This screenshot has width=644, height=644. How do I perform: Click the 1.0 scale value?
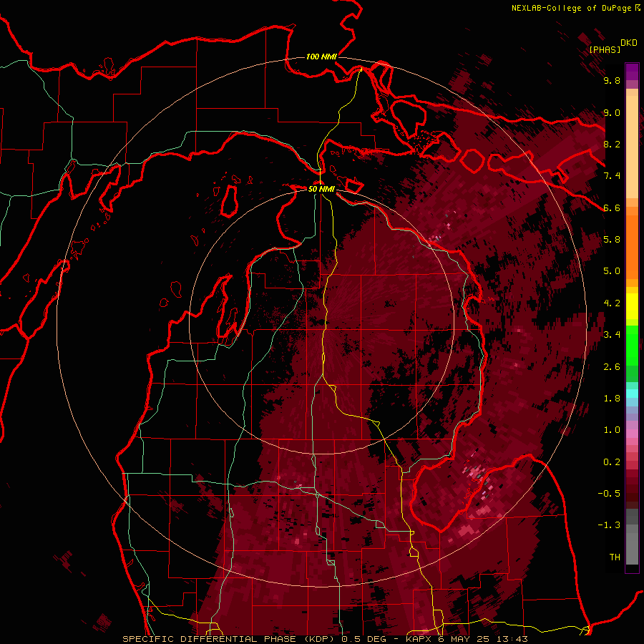click(612, 431)
